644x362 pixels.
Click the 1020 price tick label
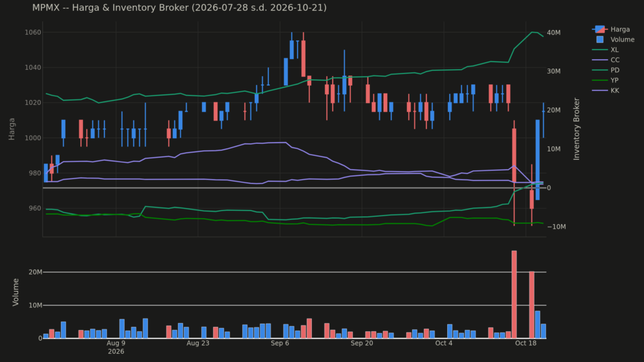tap(33, 102)
